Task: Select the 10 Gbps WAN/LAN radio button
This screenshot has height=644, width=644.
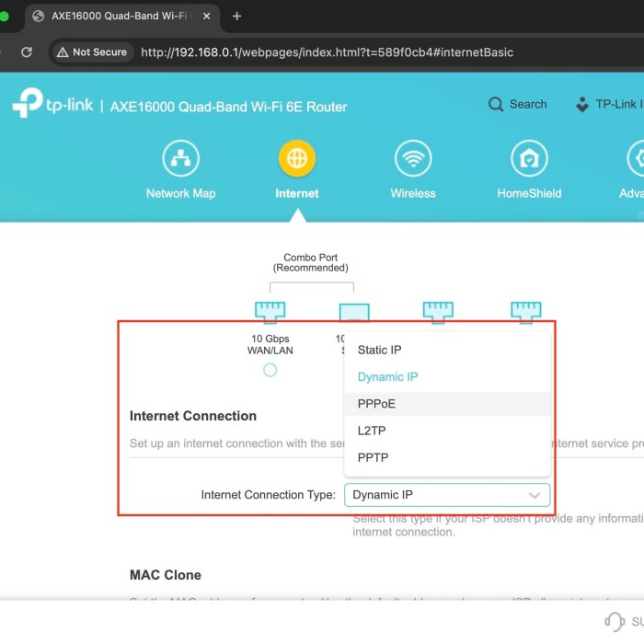Action: pyautogui.click(x=270, y=370)
